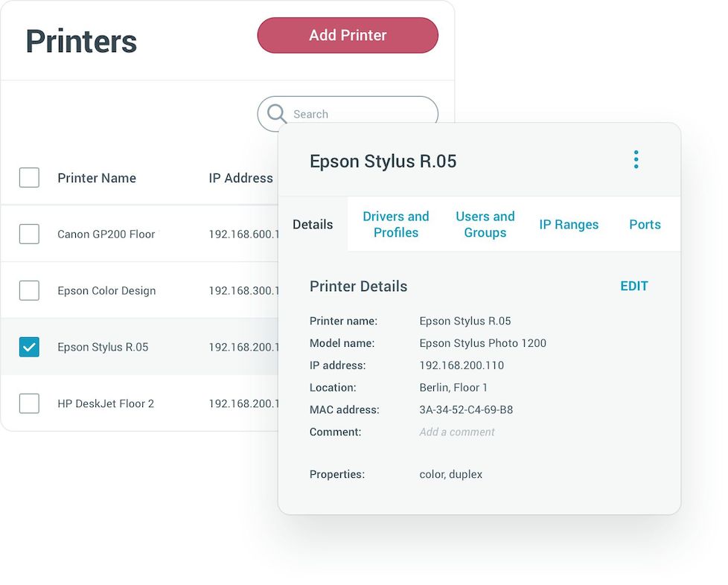The height and width of the screenshot is (585, 728).
Task: Click the Add a comment field
Action: 457,432
